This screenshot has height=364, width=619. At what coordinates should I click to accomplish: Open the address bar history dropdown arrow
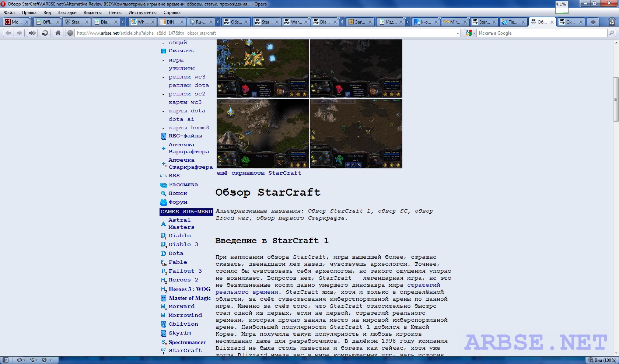click(458, 33)
